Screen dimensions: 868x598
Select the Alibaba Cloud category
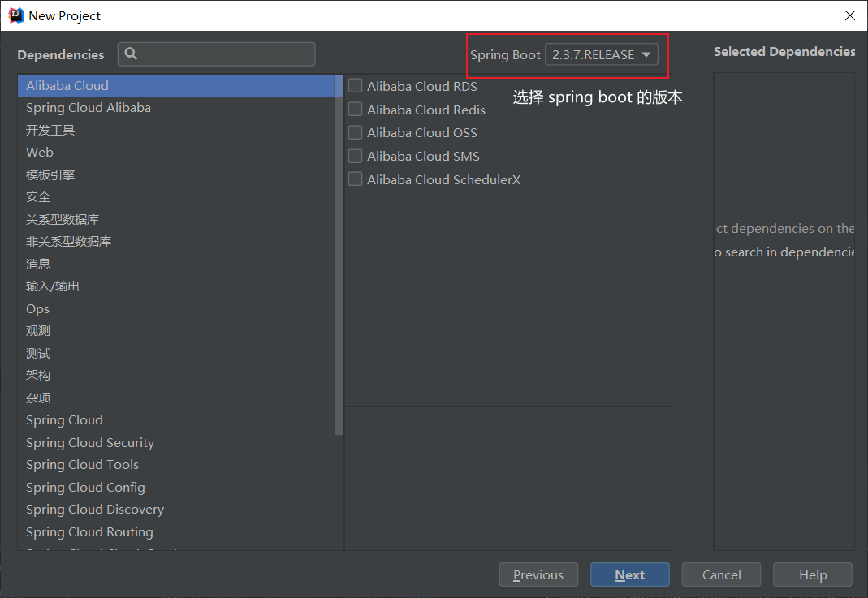(176, 86)
